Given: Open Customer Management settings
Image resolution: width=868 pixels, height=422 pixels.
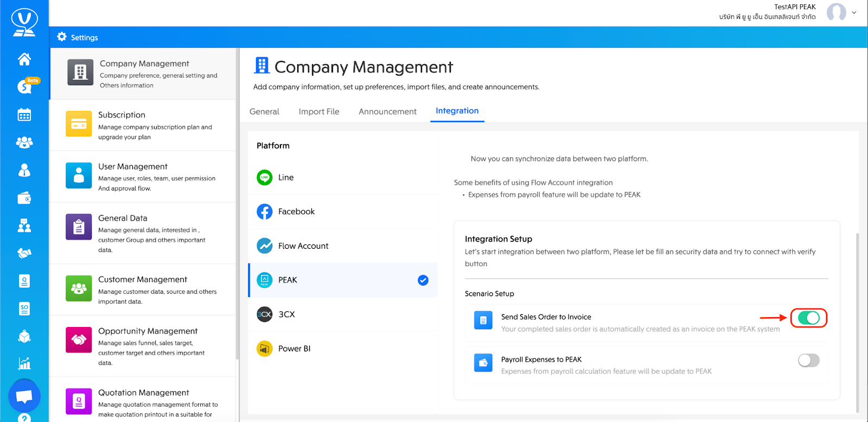Looking at the screenshot, I should pos(143,290).
